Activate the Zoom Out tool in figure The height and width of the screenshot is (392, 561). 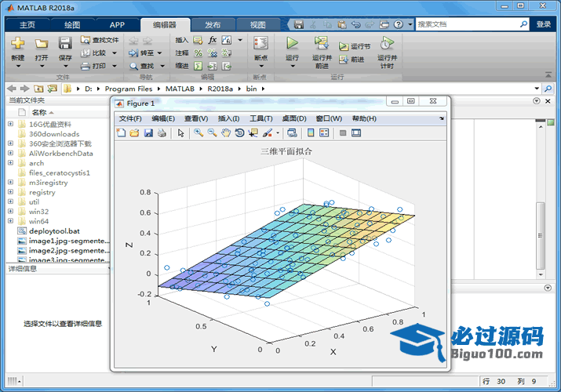point(212,133)
